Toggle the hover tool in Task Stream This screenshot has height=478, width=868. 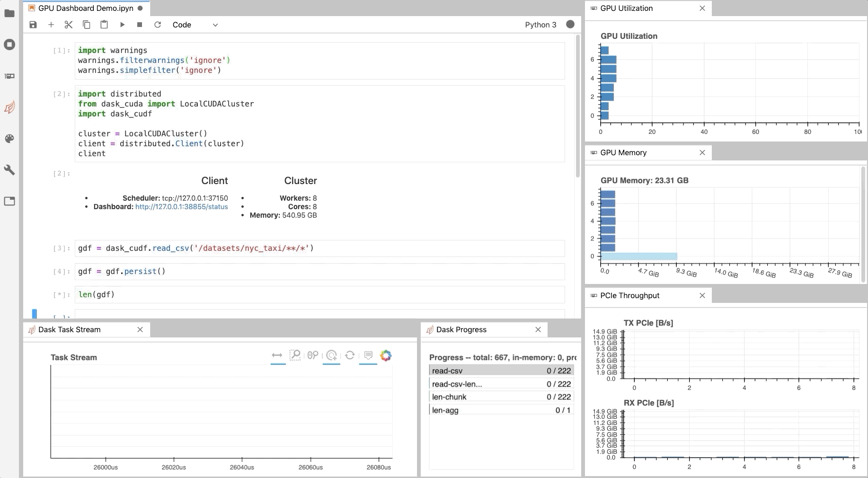click(x=368, y=355)
